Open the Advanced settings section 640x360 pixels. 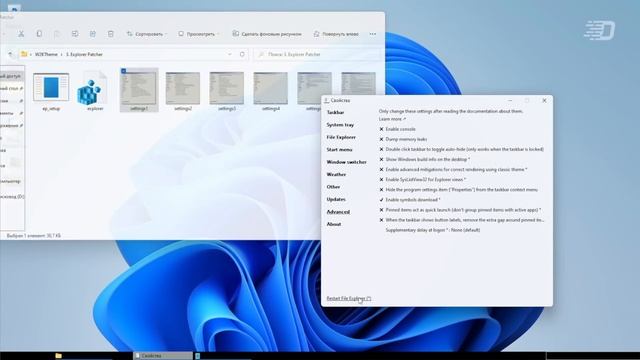point(338,212)
